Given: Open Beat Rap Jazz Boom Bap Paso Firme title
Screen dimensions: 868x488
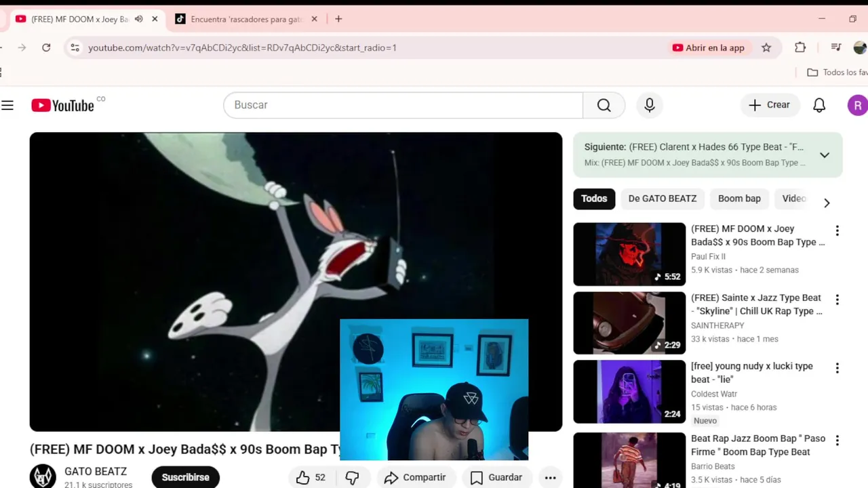Looking at the screenshot, I should [757, 445].
